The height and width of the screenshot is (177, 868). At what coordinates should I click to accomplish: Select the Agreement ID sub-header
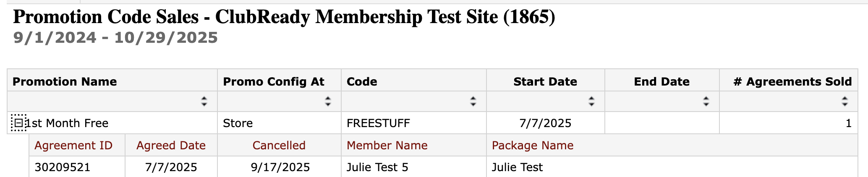pos(73,146)
